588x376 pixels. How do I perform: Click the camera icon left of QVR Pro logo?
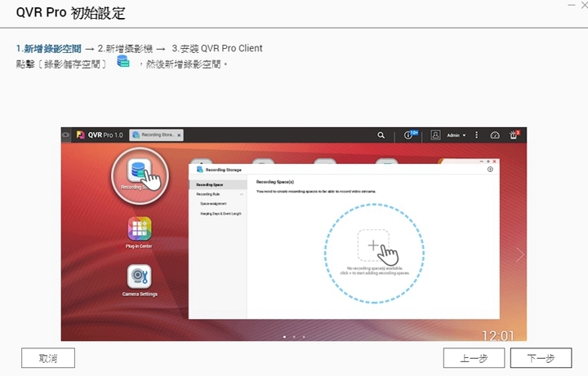[66, 135]
